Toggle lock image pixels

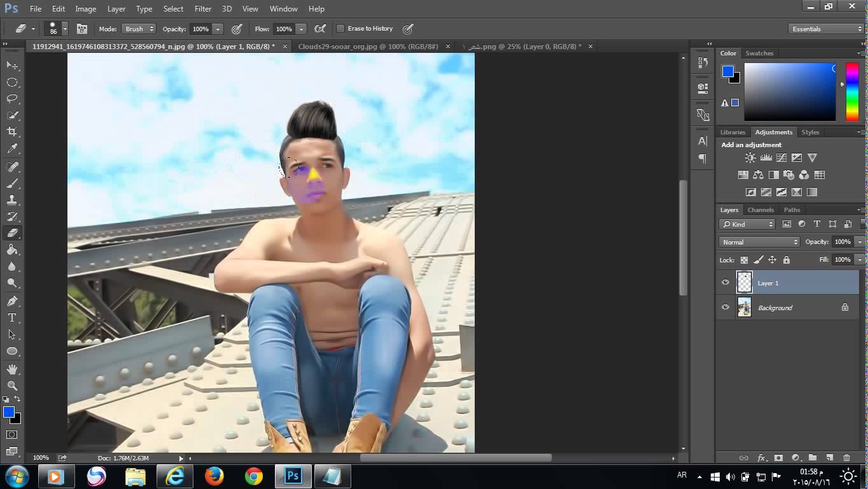click(758, 260)
